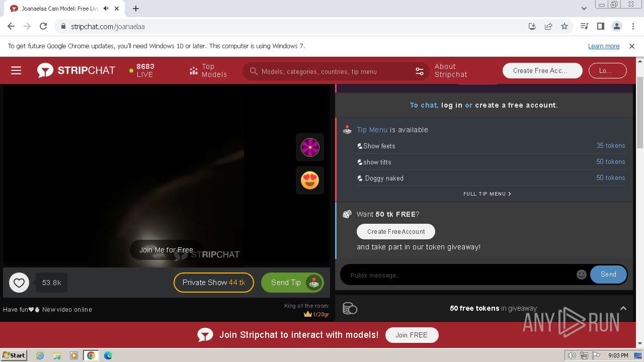Reload the current page
The width and height of the screenshot is (644, 362).
pyautogui.click(x=43, y=26)
